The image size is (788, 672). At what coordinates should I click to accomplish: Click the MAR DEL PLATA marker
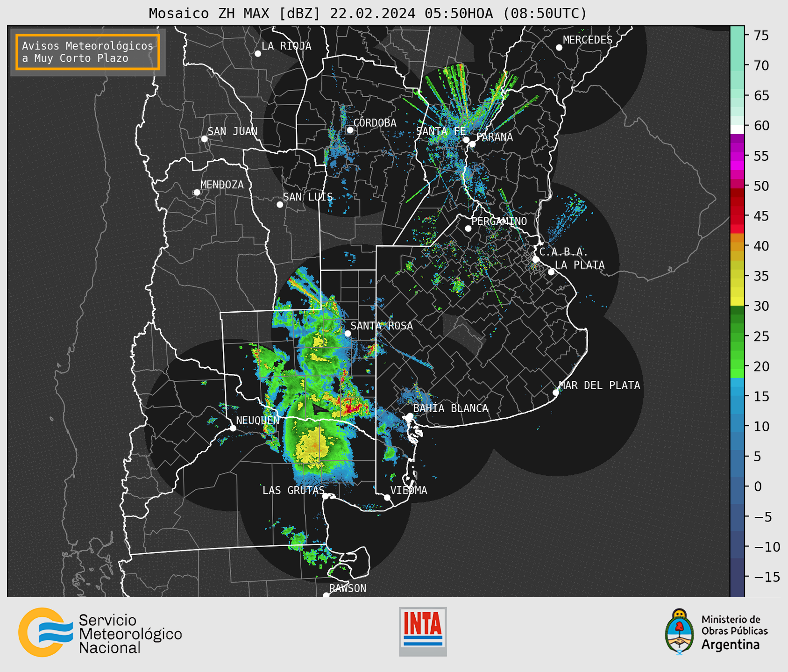(556, 393)
